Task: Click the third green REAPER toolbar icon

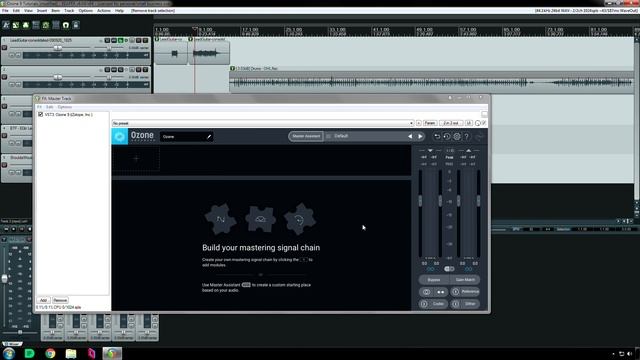Action: 26,25
